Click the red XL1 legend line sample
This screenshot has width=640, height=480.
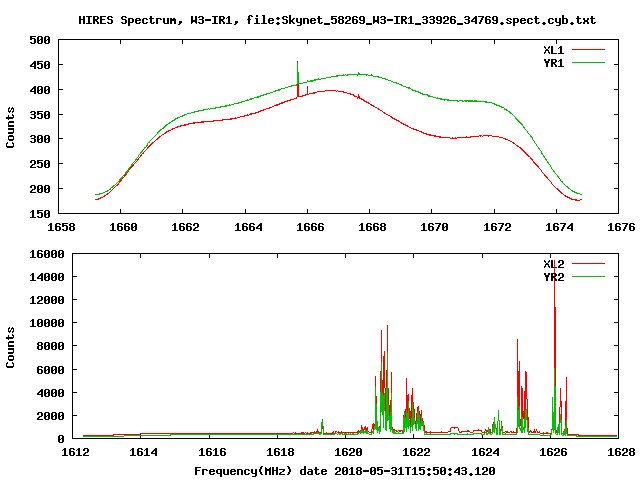(588, 50)
